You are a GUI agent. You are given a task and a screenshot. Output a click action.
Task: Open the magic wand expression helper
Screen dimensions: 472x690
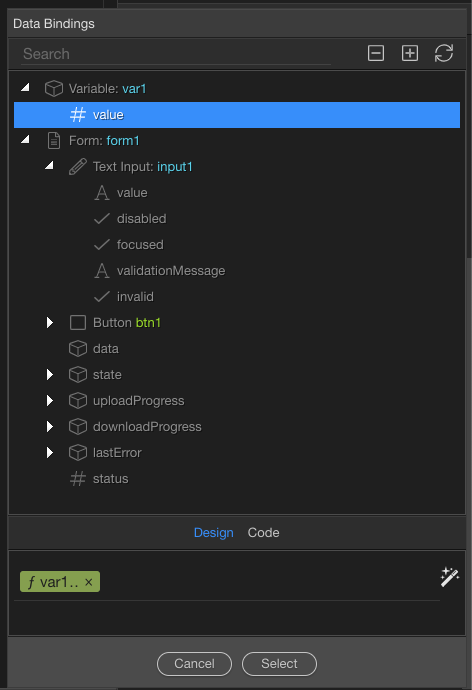pos(450,577)
